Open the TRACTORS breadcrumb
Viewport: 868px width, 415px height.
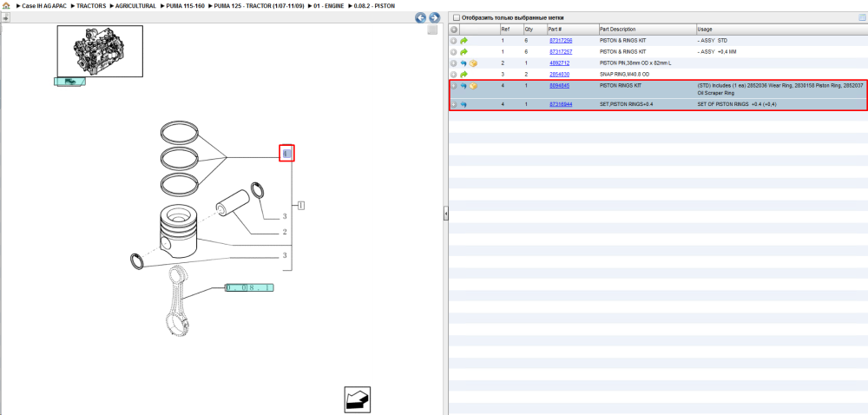91,5
